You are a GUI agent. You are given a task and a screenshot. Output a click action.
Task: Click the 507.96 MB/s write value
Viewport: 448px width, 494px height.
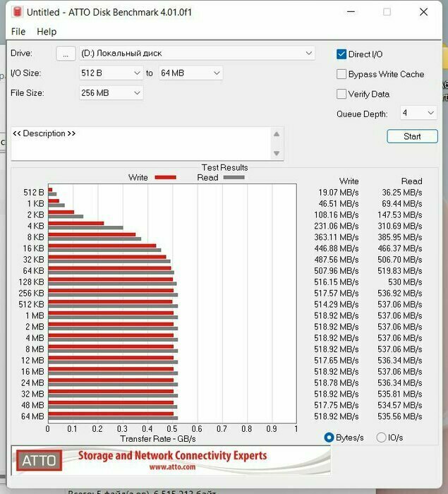pos(336,271)
